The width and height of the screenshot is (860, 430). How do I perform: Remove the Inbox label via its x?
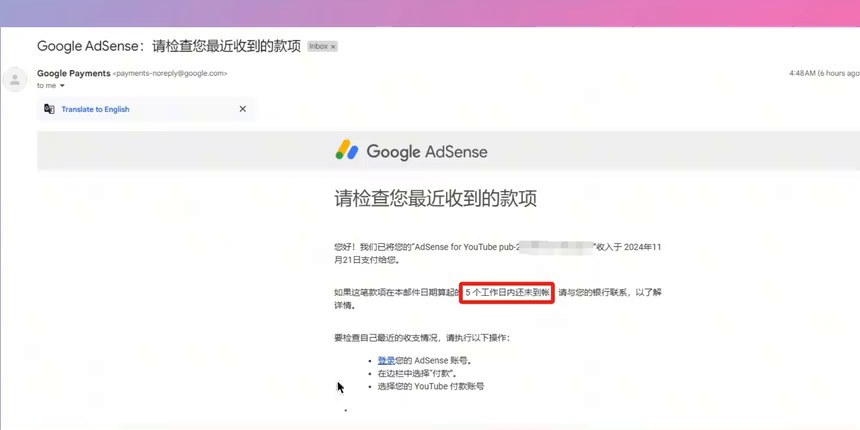(332, 47)
